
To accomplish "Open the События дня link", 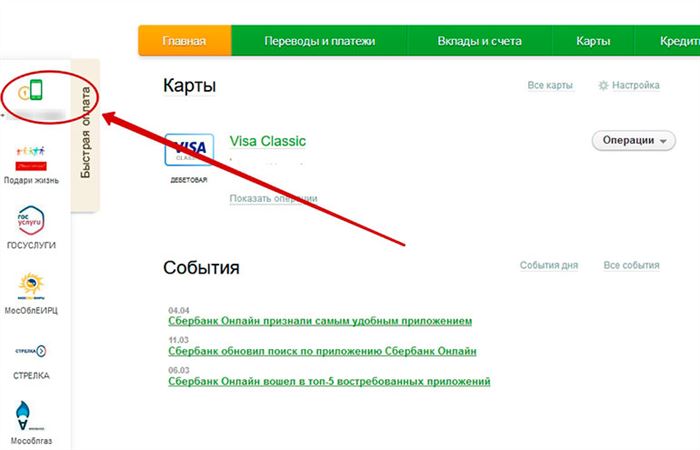I will (549, 266).
